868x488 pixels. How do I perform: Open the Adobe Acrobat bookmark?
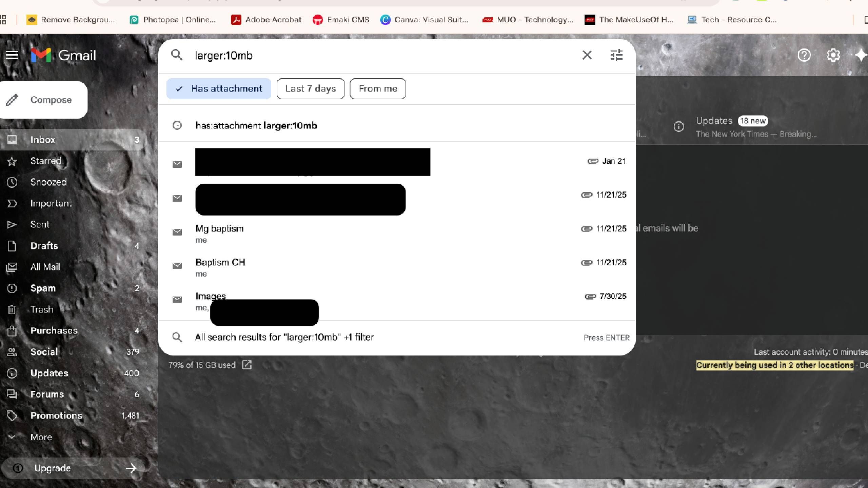pyautogui.click(x=266, y=20)
